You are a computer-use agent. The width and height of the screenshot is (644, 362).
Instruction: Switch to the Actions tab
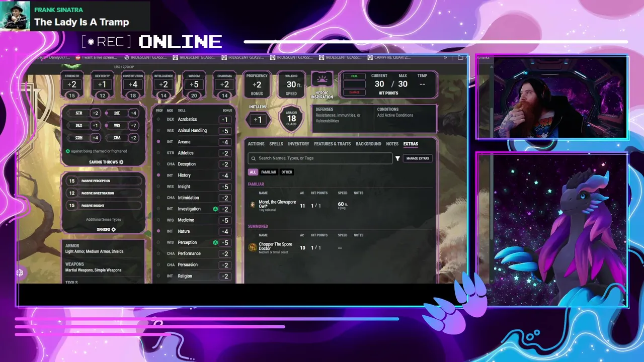pos(256,144)
